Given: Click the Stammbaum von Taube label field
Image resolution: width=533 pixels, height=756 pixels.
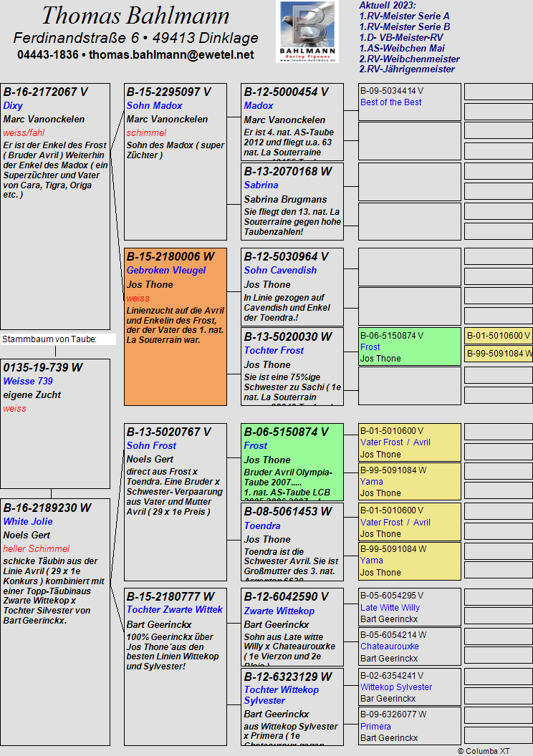Looking at the screenshot, I should coord(58,339).
